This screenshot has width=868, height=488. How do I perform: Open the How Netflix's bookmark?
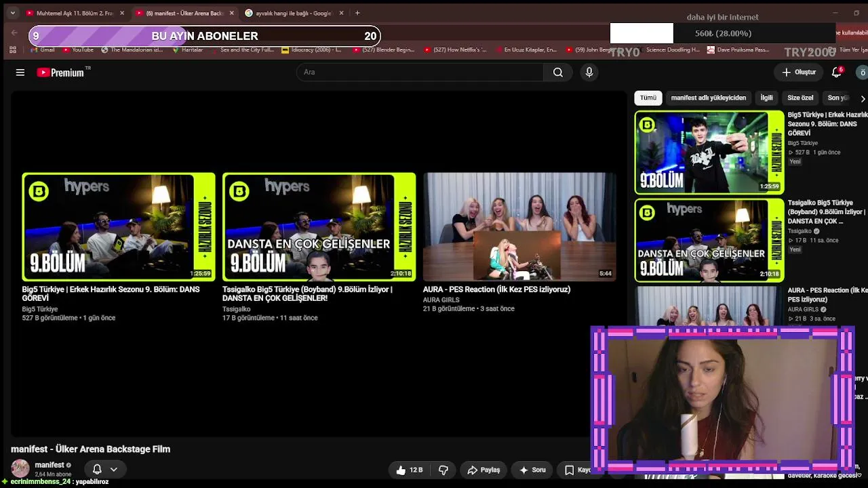click(455, 49)
